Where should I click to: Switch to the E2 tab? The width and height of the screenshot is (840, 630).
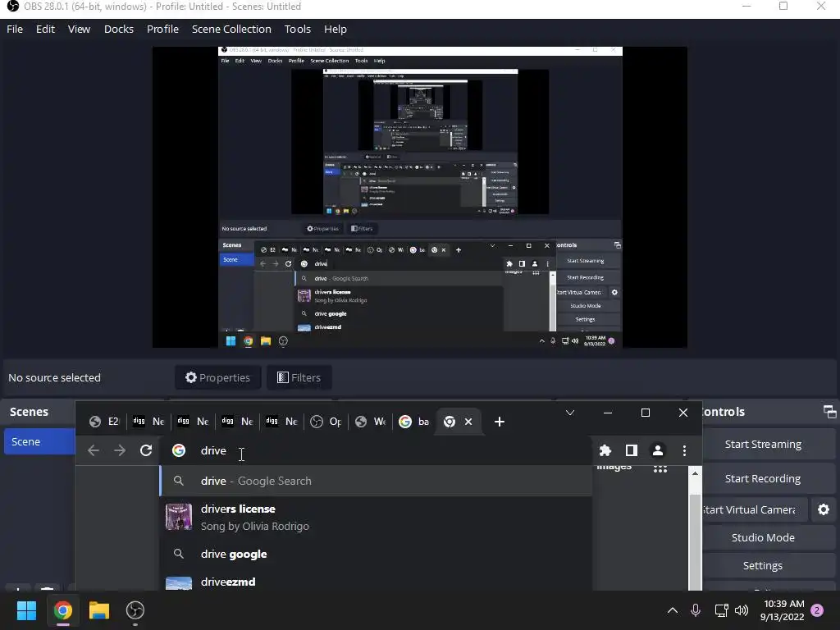coord(104,422)
